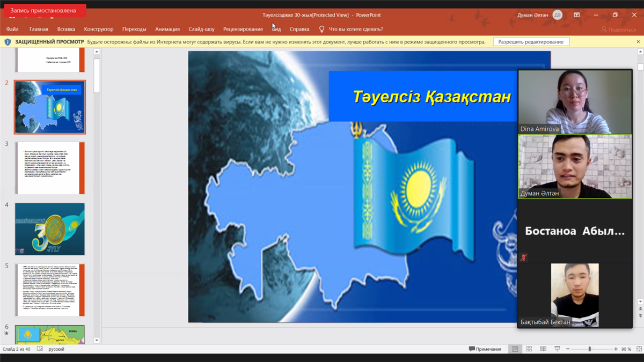Open the Примечания notes pane
Viewport: 644px width, 362px height.
point(485,349)
